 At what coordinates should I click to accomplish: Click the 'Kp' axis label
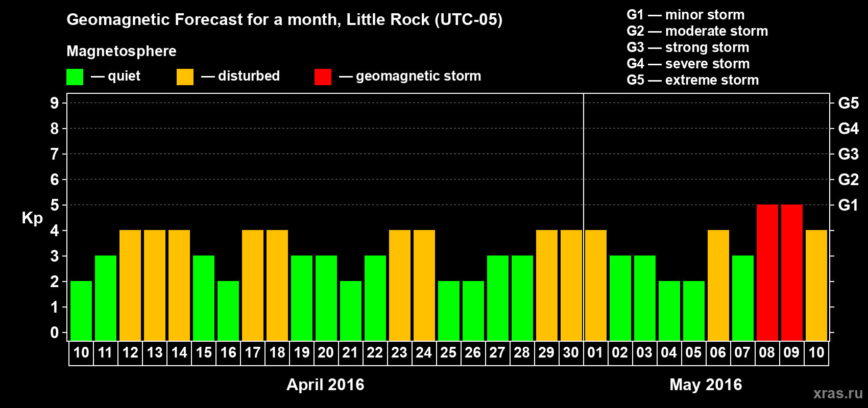click(32, 218)
